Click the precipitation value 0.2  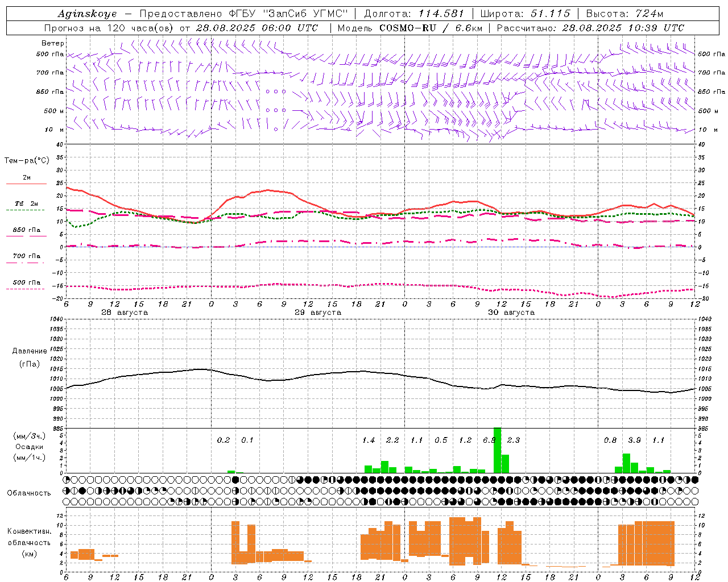[224, 440]
